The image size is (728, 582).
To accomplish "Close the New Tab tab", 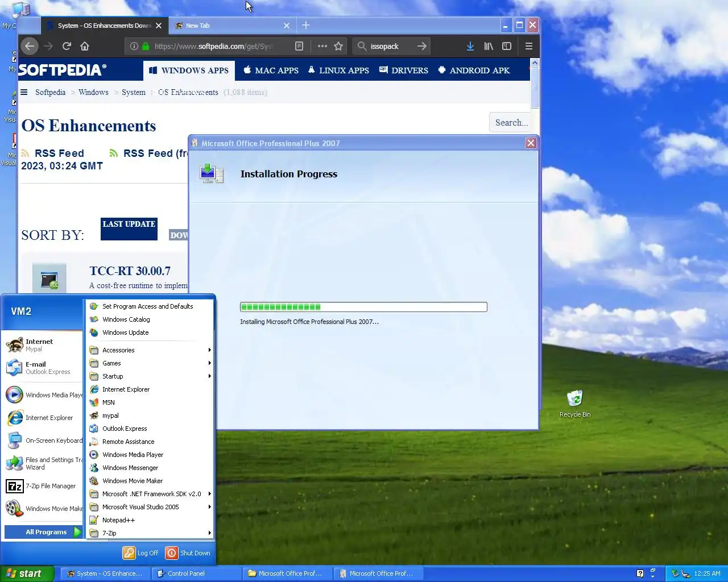I will 287,26.
